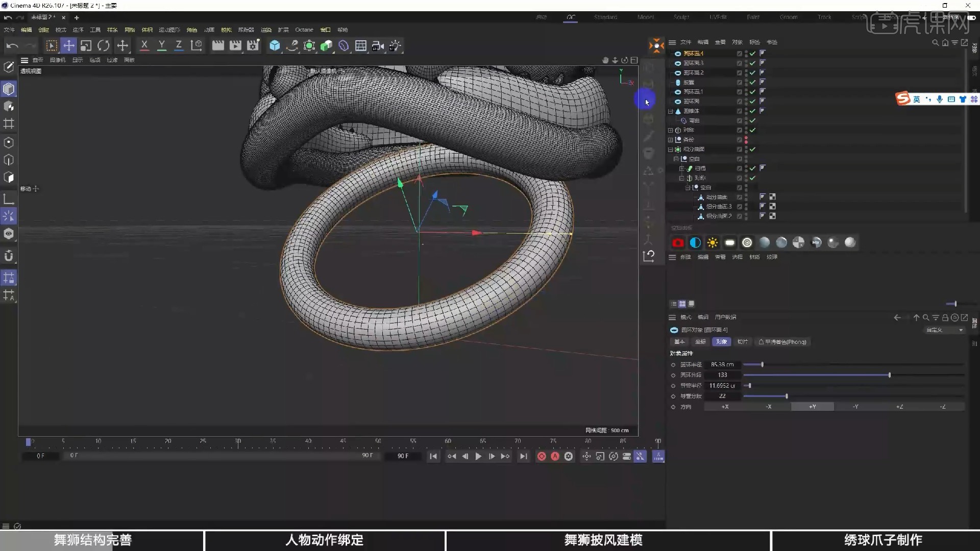Select the Rotate tool

tap(104, 46)
